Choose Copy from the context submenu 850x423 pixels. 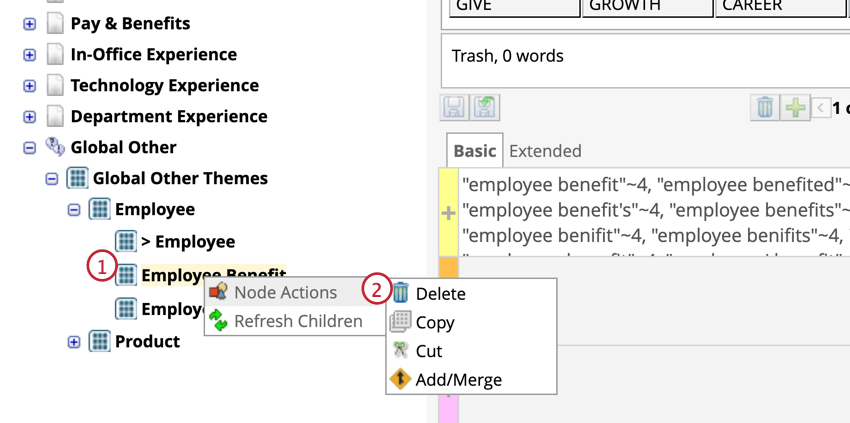tap(435, 323)
